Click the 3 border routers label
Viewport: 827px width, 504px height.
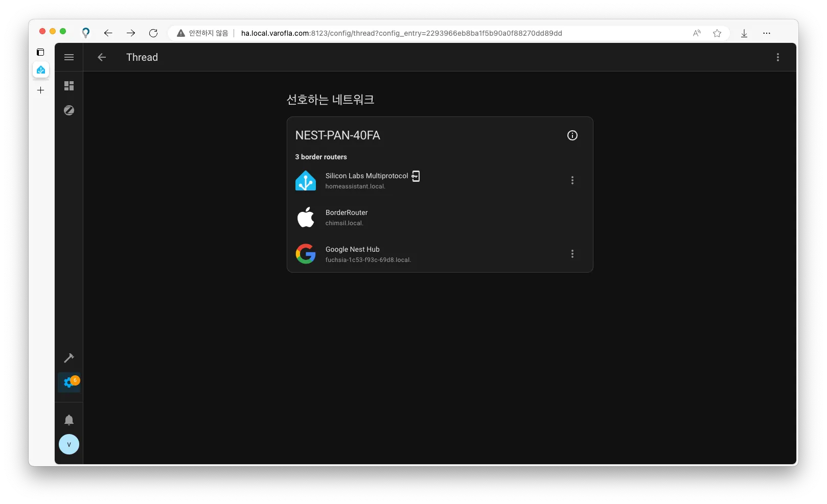coord(321,157)
